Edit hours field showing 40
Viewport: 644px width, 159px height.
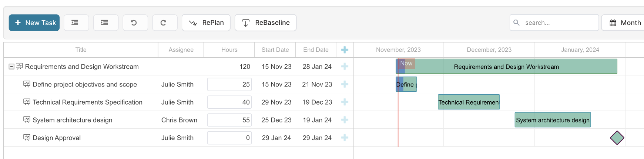coord(229,102)
